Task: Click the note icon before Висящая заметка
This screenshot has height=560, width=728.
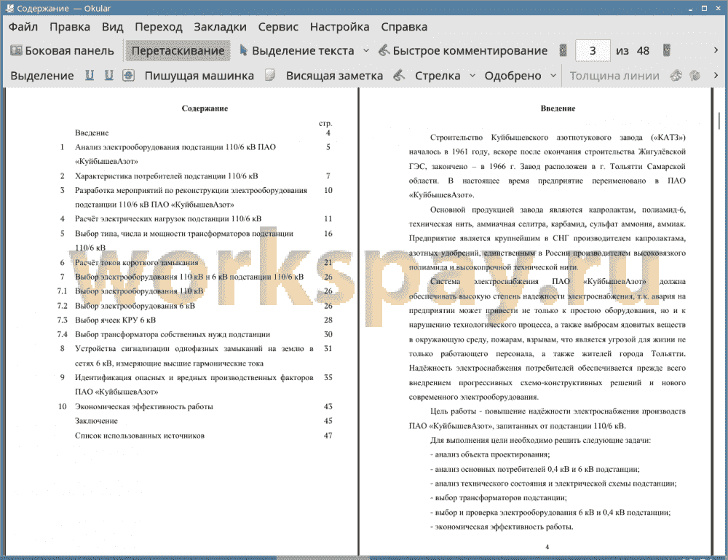Action: point(270,75)
